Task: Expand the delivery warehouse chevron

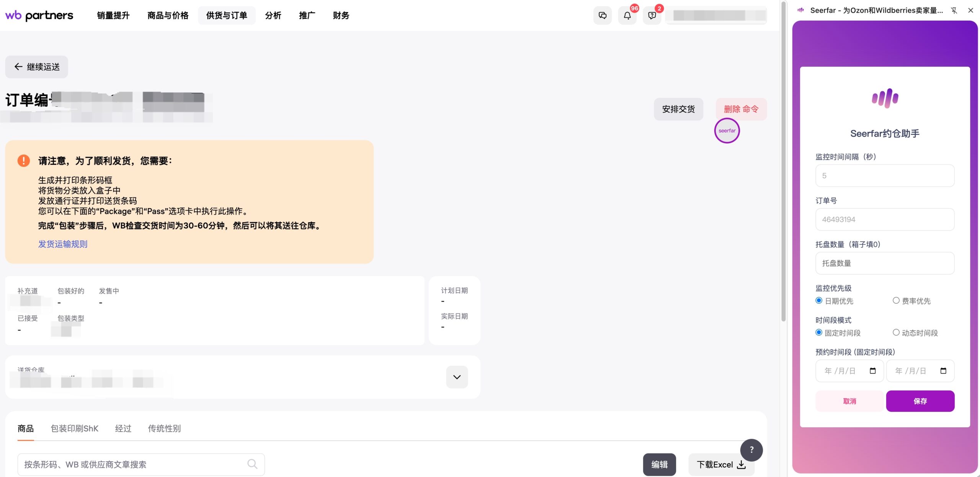Action: point(457,377)
